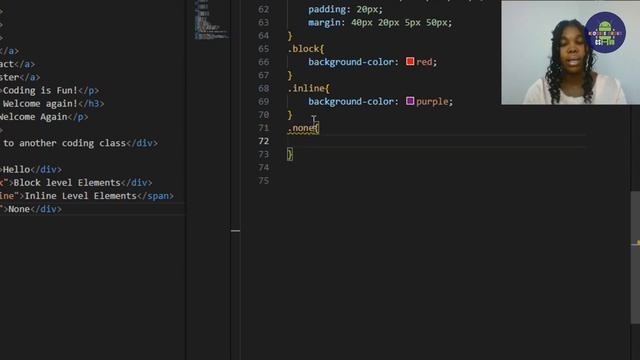Click line number 65 in gutter
Screen dimensions: 640x360
click(x=264, y=49)
